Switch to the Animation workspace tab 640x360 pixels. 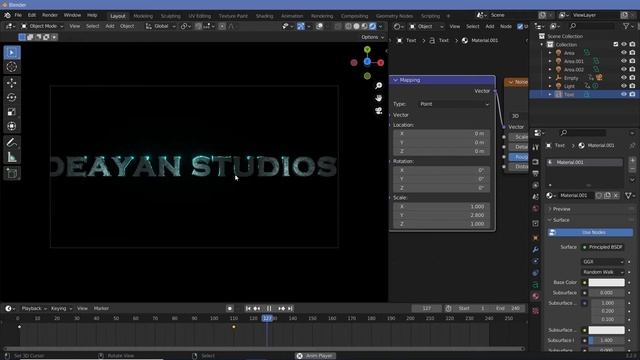click(292, 16)
